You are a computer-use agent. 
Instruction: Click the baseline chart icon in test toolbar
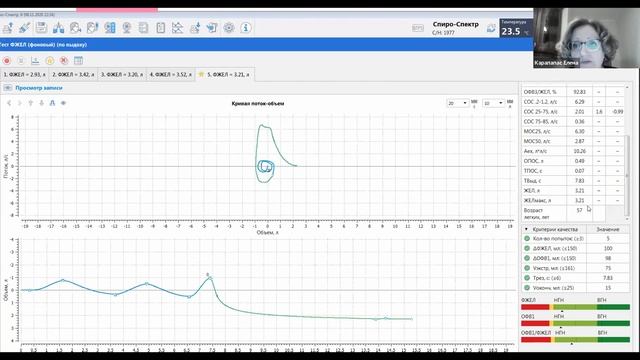[35, 61]
